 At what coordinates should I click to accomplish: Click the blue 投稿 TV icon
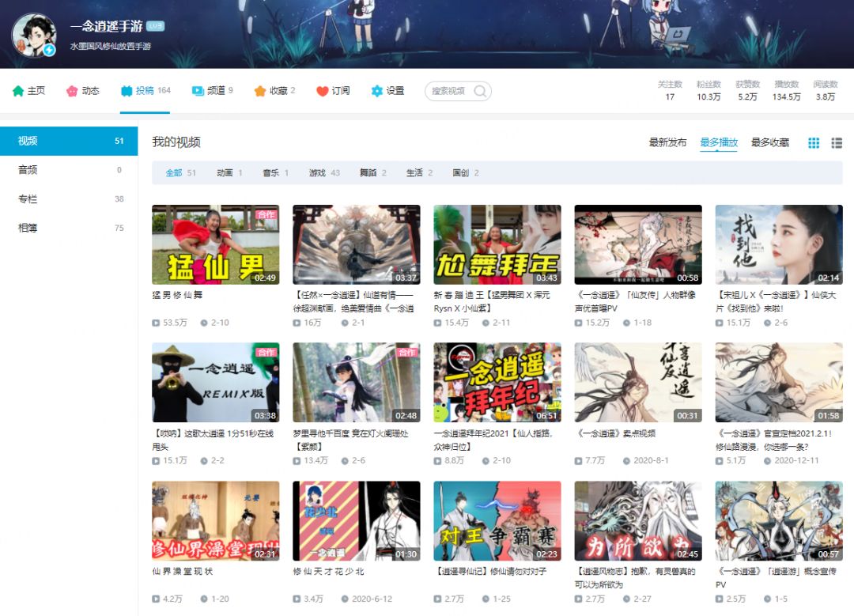click(x=127, y=91)
